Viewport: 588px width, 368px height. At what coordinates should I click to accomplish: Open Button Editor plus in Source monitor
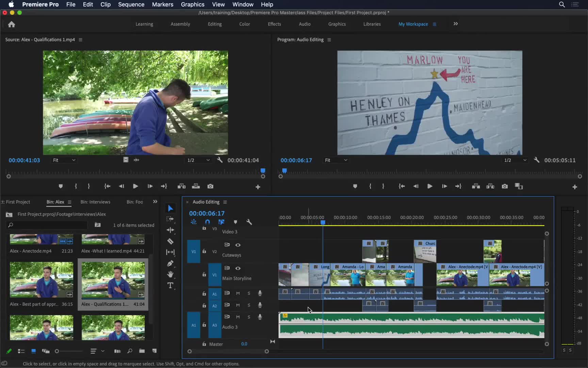click(258, 187)
